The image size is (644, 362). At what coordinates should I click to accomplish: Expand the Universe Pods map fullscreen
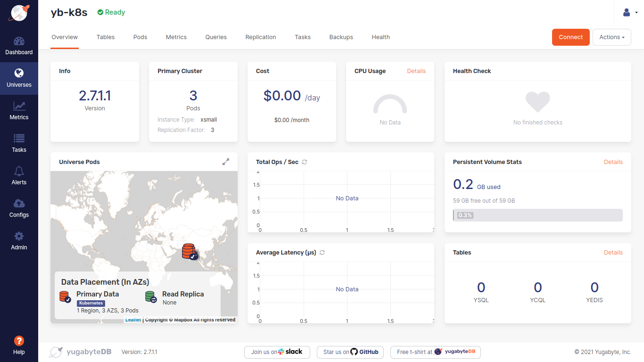[226, 162]
